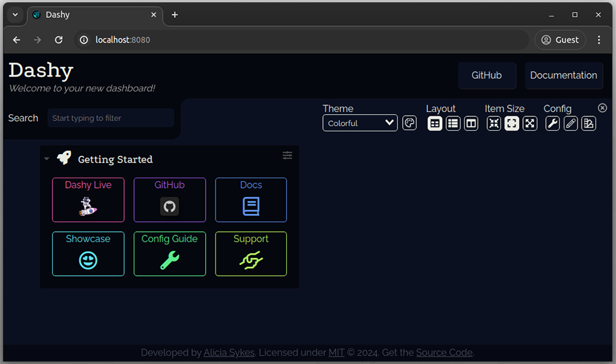Viewport: 616px width, 364px height.
Task: Collapse the Getting Started section
Action: click(x=47, y=159)
